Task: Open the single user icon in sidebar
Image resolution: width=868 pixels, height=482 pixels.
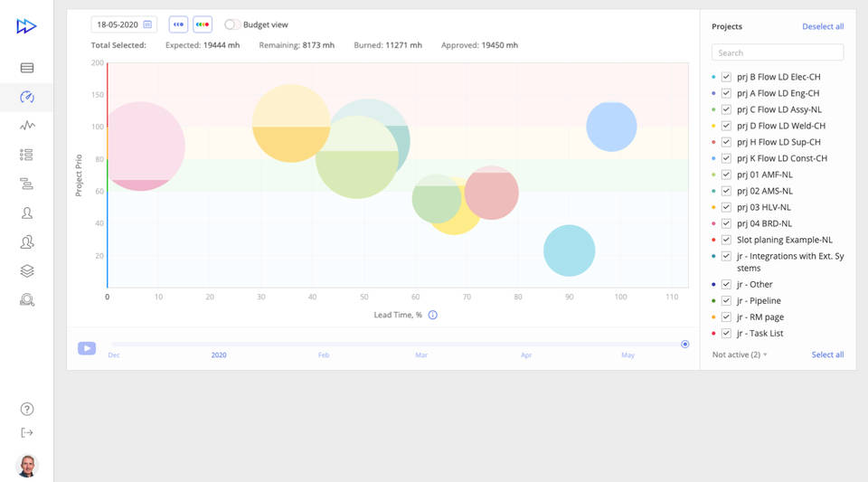Action: click(x=26, y=213)
